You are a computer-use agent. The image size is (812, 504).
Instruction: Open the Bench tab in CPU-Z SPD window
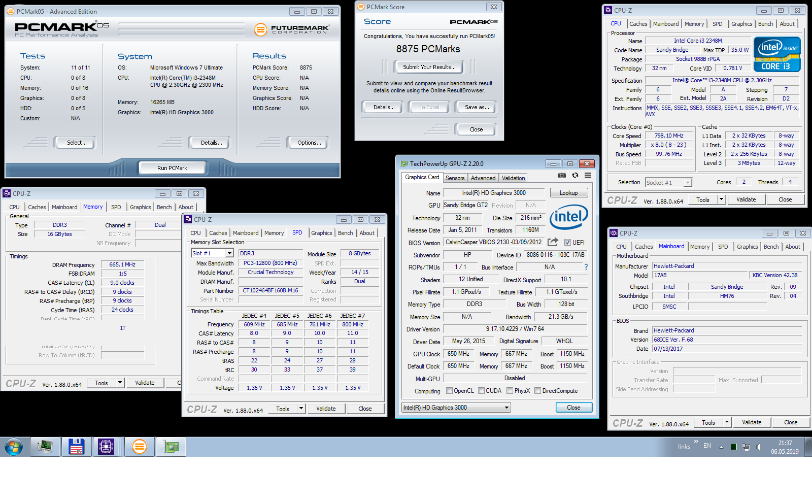(x=345, y=233)
